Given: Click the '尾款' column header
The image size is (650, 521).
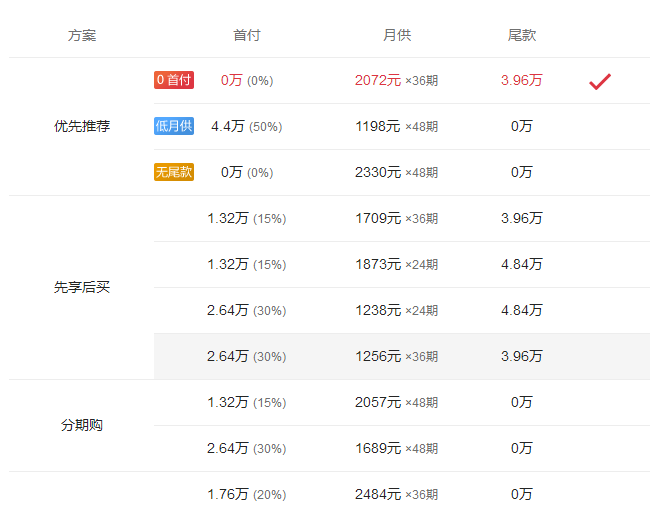Looking at the screenshot, I should [521, 35].
